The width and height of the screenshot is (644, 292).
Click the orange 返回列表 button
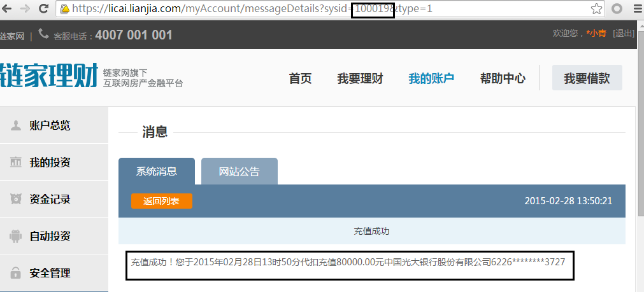162,202
